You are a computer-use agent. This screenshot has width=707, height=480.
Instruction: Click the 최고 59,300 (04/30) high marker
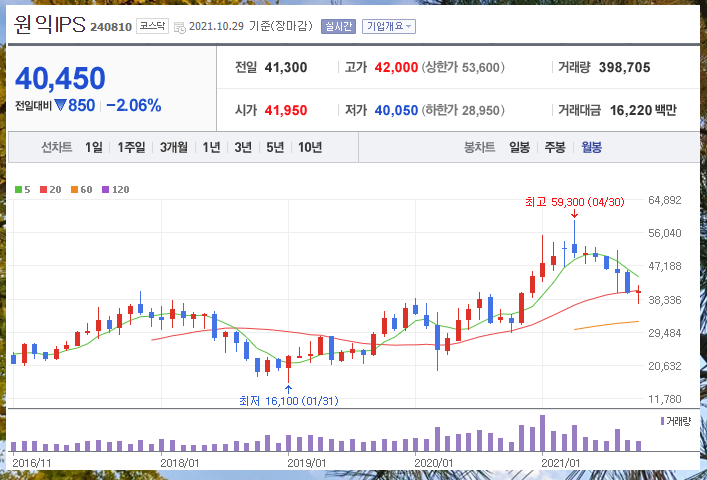(574, 202)
